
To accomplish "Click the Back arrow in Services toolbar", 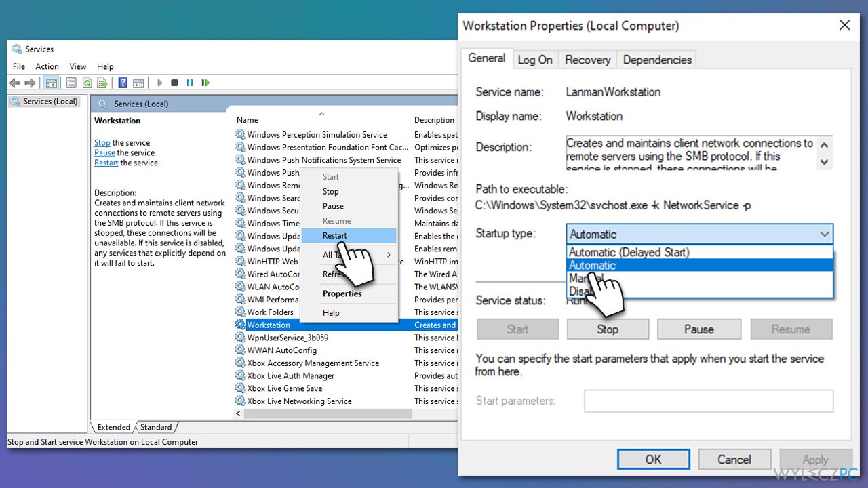I will tap(15, 83).
